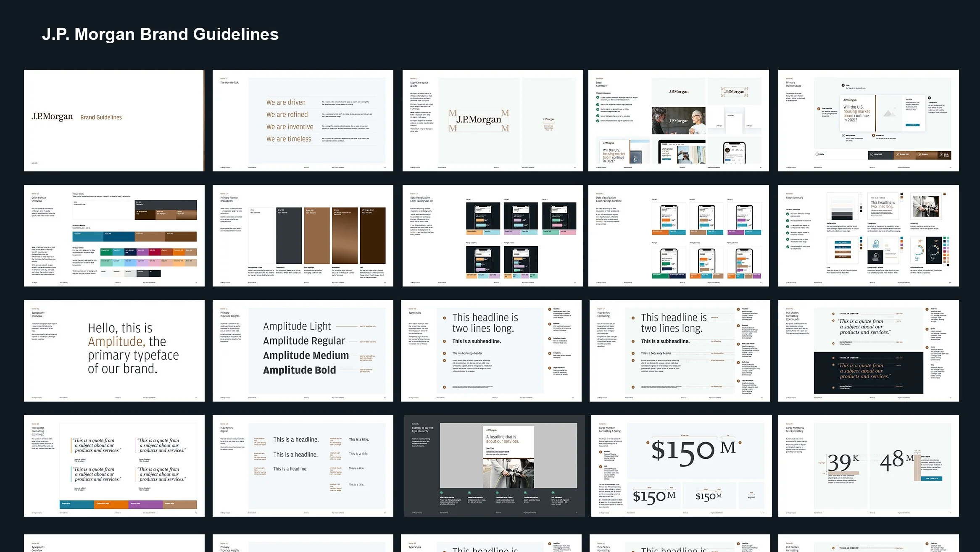Click the 'We are driven' heading text
This screenshot has width=980, height=552.
tap(286, 102)
